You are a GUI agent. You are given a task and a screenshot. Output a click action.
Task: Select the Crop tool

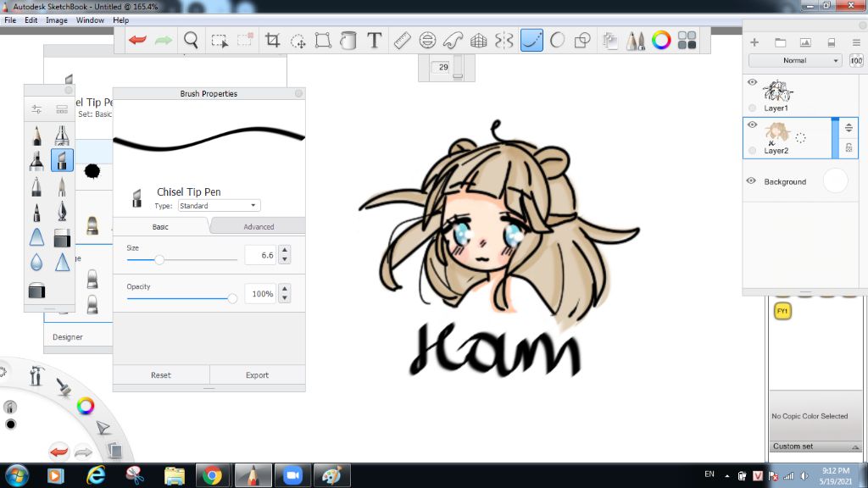272,40
